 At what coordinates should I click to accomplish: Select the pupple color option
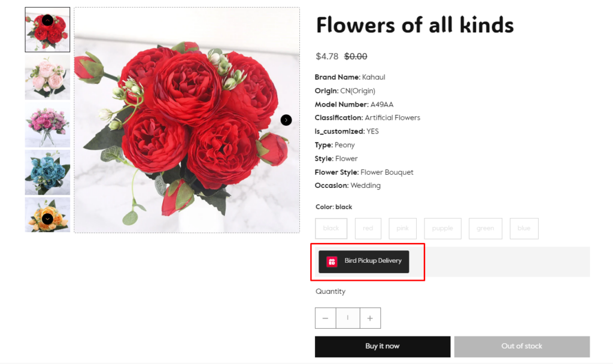pyautogui.click(x=442, y=228)
